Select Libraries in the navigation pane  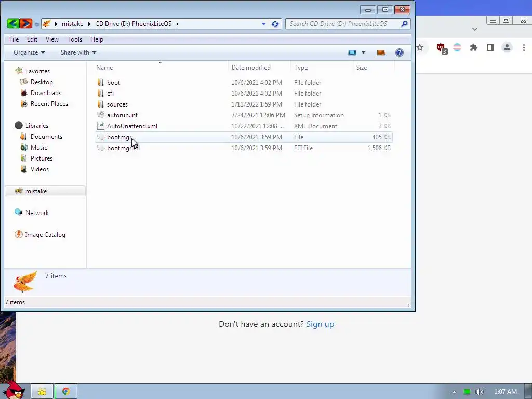tap(37, 126)
